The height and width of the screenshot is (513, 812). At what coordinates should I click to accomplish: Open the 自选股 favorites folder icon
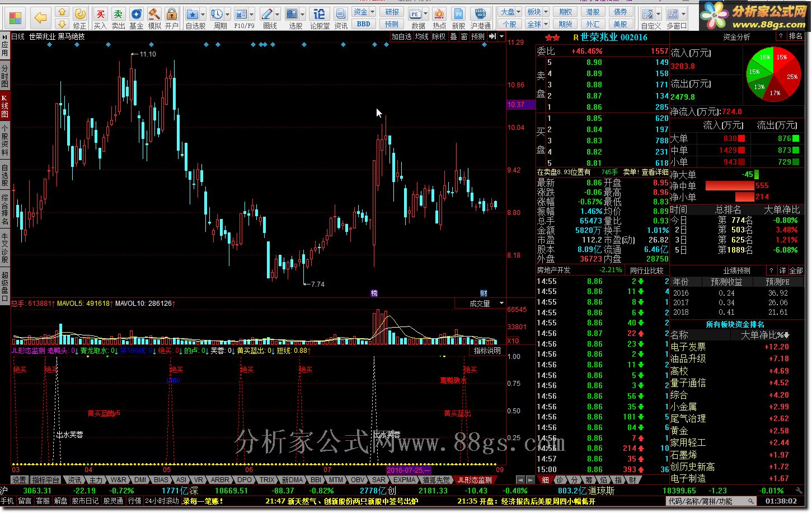click(x=193, y=14)
